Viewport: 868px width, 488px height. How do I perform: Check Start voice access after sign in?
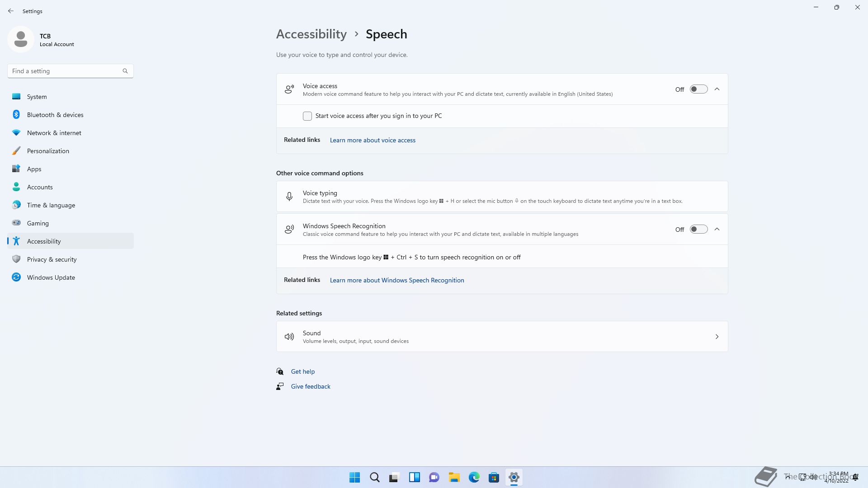(x=307, y=116)
